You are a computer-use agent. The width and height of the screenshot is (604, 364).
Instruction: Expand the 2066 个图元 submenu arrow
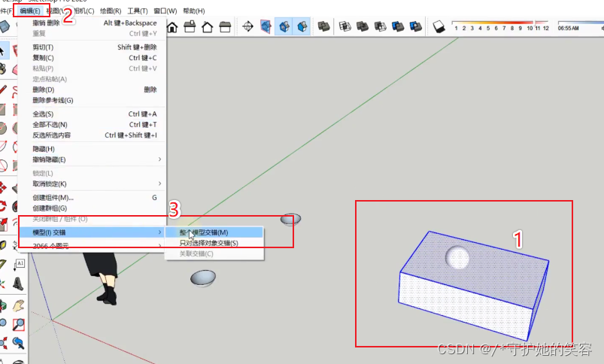pyautogui.click(x=159, y=245)
